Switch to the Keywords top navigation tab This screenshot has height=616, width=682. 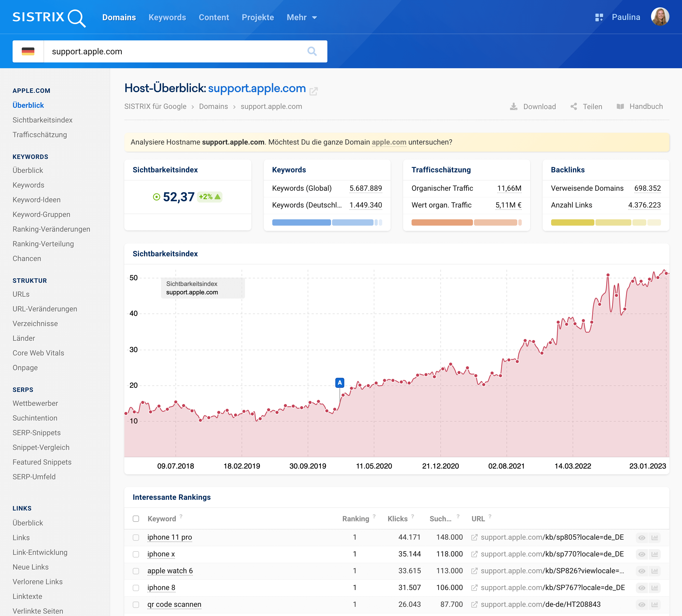(167, 17)
